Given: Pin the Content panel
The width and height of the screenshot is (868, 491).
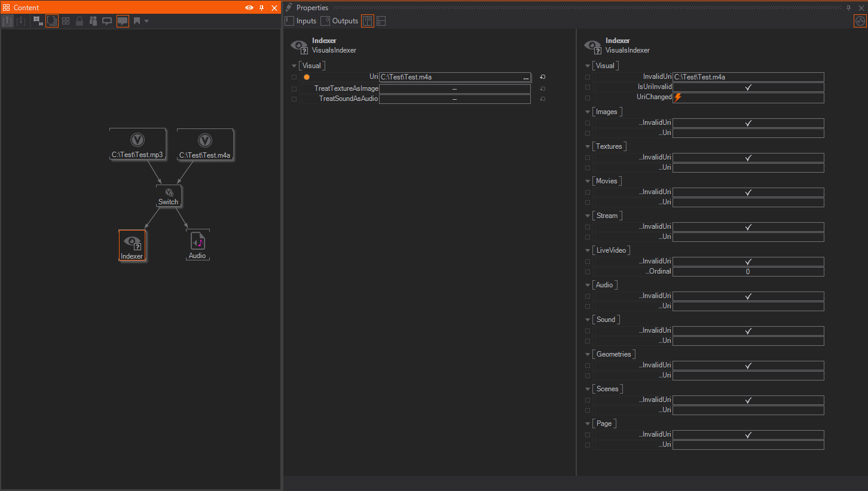Looking at the screenshot, I should pos(261,8).
